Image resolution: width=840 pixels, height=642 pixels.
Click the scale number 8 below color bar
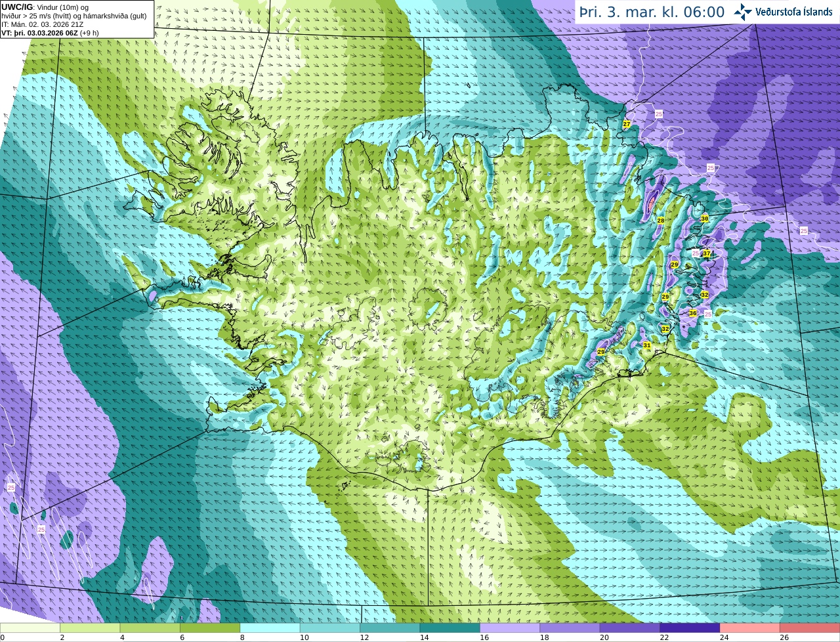242,637
